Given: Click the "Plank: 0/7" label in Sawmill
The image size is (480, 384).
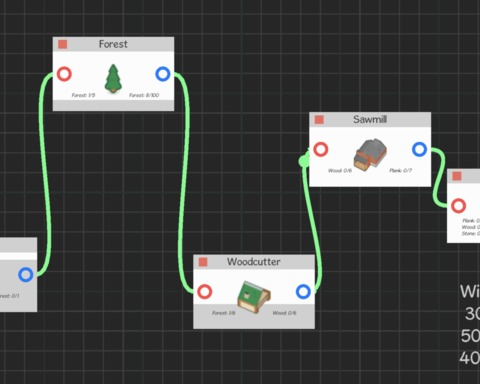Looking at the screenshot, I should (401, 171).
